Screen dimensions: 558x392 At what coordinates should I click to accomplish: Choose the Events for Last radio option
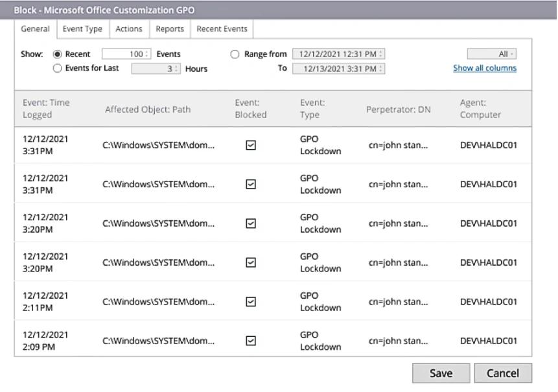click(x=57, y=68)
